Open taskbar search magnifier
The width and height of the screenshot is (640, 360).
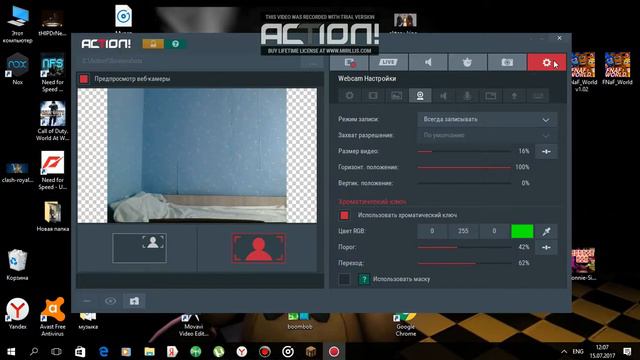(34, 351)
